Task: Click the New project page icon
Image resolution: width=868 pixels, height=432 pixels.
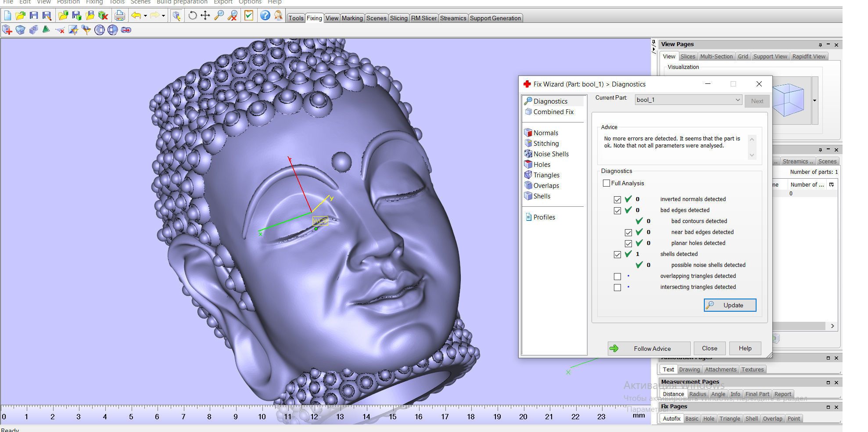Action: (x=7, y=16)
